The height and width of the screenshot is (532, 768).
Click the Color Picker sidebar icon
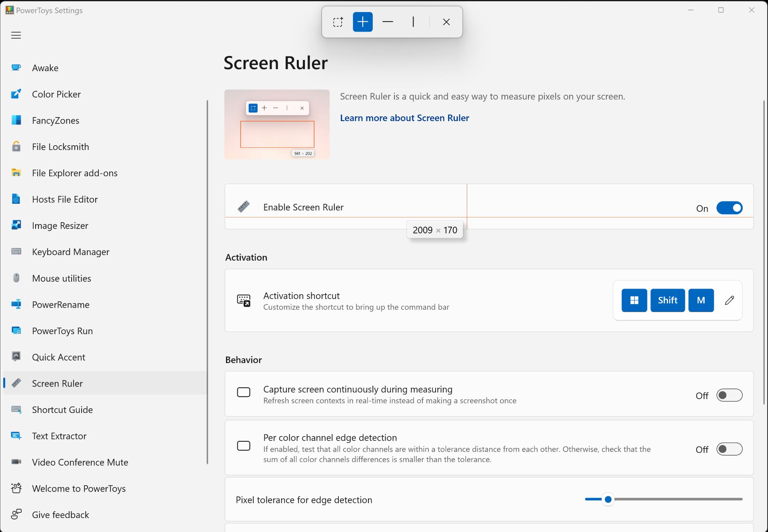click(16, 94)
